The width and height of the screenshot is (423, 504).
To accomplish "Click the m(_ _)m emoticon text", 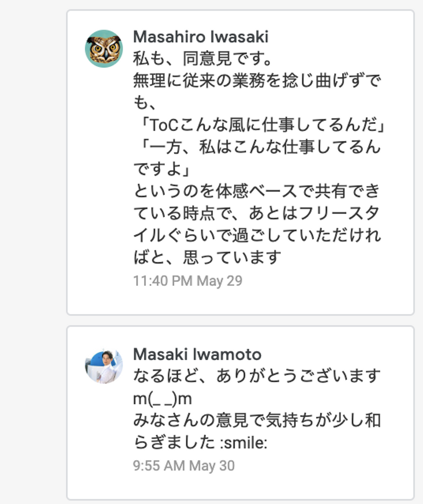I will [162, 399].
